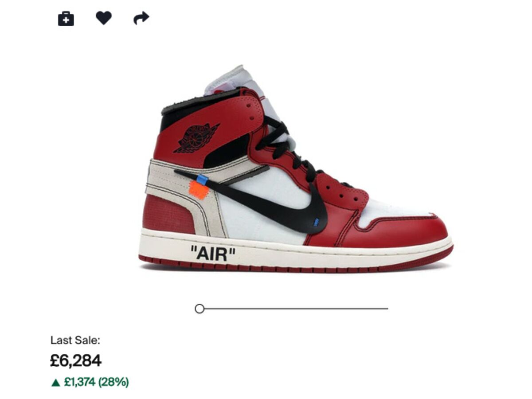This screenshot has width=532, height=399.
Task: Click the 360 view slider handle
Action: 199,309
